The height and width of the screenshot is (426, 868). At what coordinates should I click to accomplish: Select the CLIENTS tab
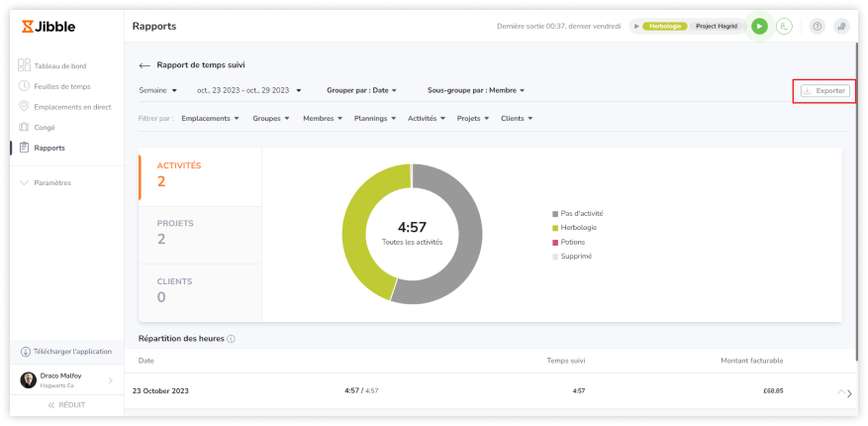(200, 292)
